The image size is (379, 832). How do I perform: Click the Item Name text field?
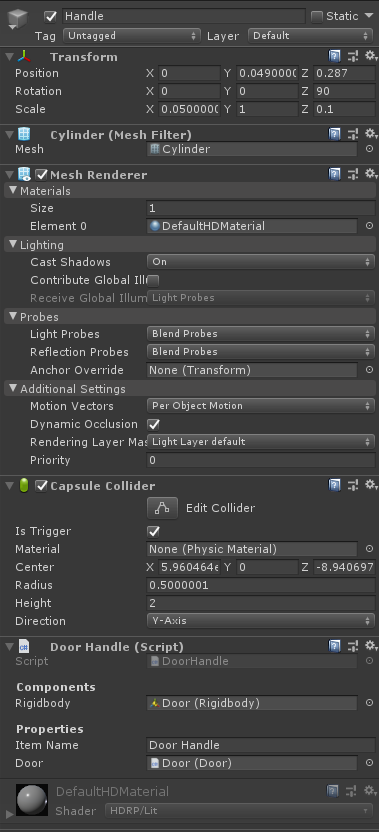point(261,745)
